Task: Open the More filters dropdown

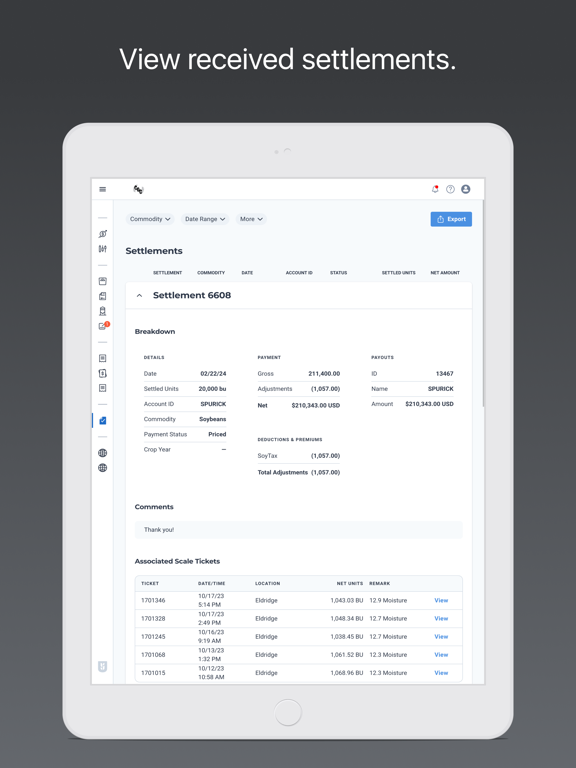Action: 251,219
